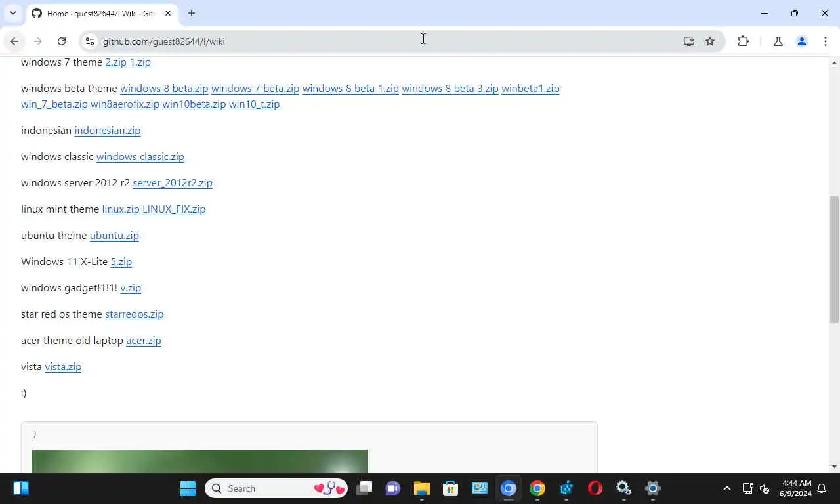Select the Home guest82644/l Wiki tab
Image resolution: width=840 pixels, height=504 pixels.
click(x=101, y=13)
